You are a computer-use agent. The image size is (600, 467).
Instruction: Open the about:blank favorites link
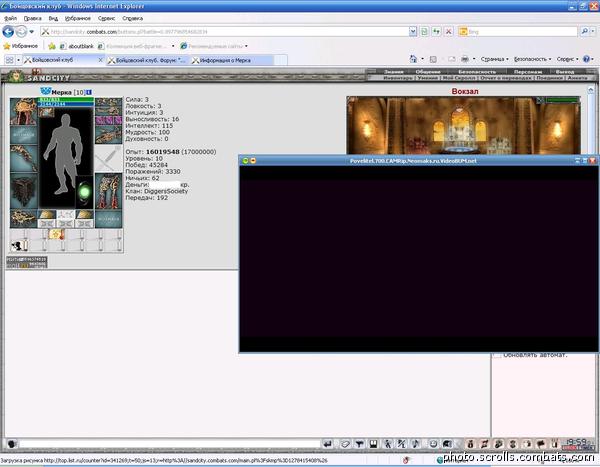[77, 46]
